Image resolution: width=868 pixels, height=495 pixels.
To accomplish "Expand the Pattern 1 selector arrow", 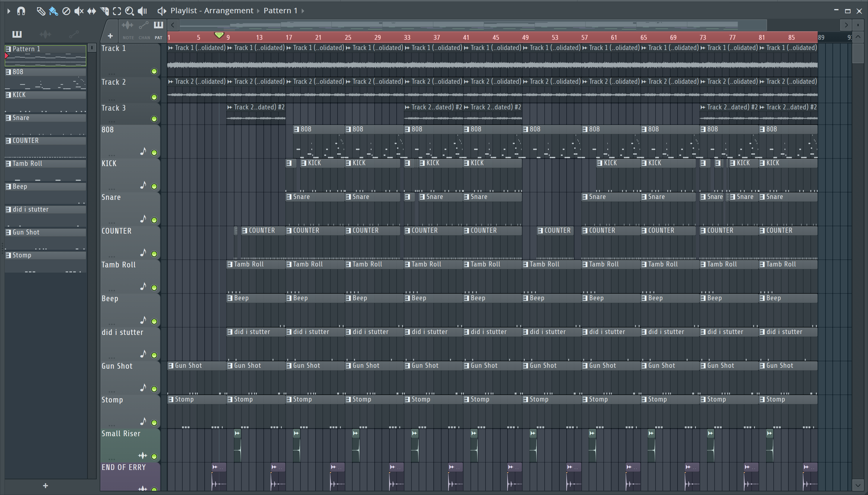I will (x=303, y=11).
